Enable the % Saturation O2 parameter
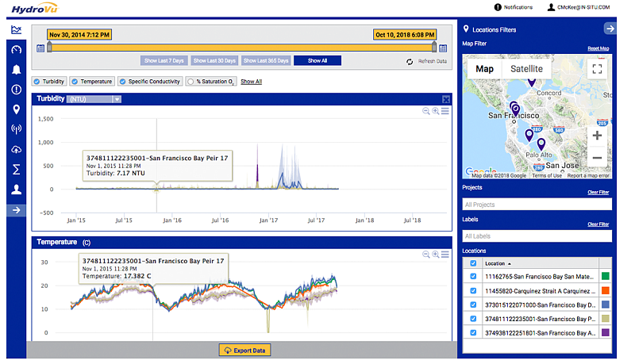The image size is (635, 364). tap(190, 81)
